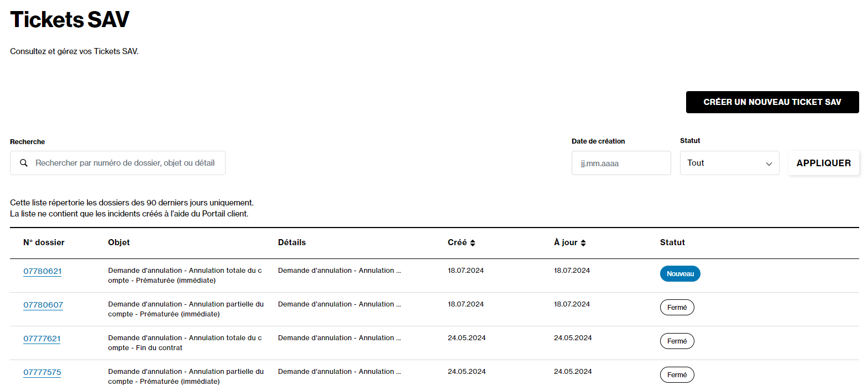Apply filters with the APPLIQUER button

[x=823, y=163]
